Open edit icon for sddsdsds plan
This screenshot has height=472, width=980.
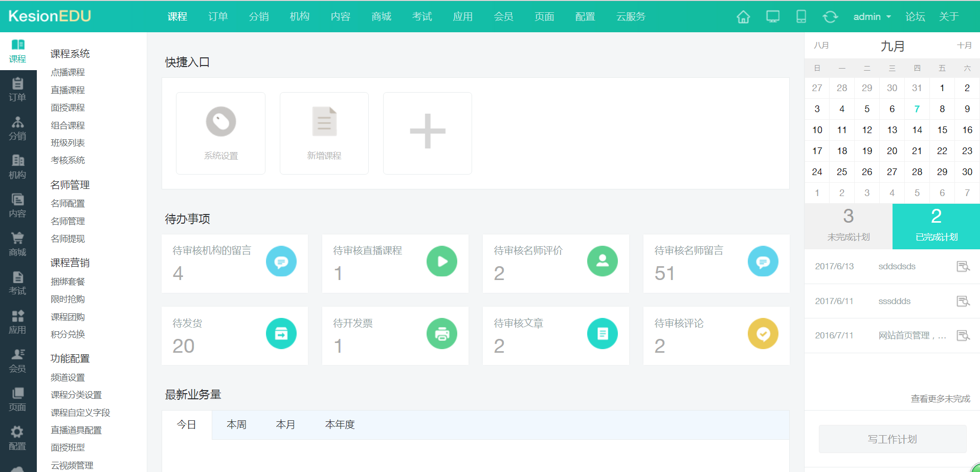click(x=963, y=266)
